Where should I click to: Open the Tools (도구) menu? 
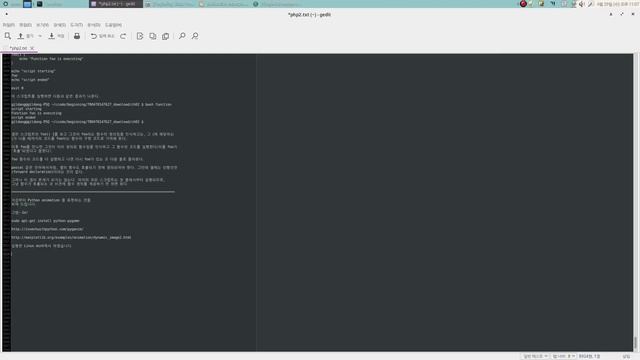pyautogui.click(x=76, y=25)
